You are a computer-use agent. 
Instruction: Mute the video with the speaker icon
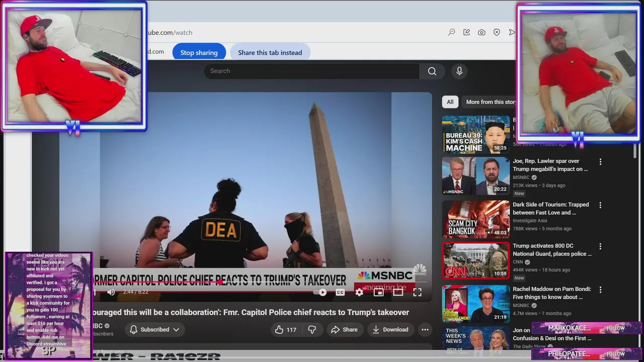[x=111, y=292]
